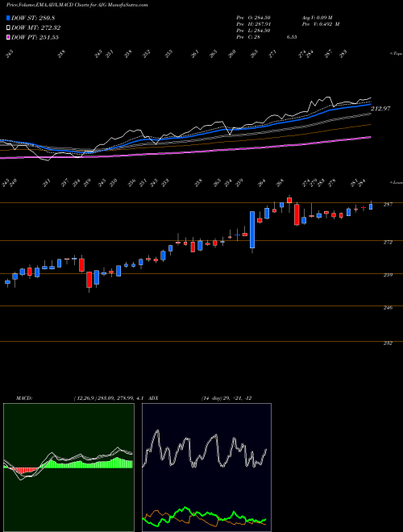Click the 'Pre L: 284.59' low value
This screenshot has width=403, height=532.
pyautogui.click(x=253, y=31)
